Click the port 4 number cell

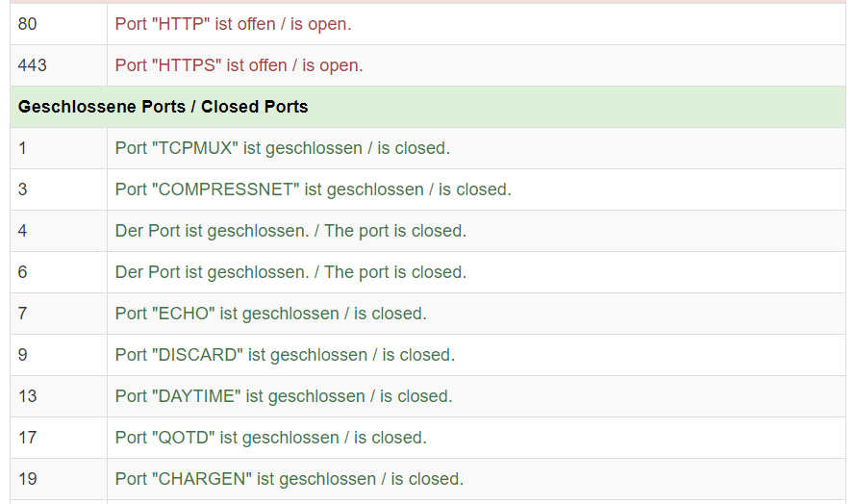pyautogui.click(x=59, y=231)
